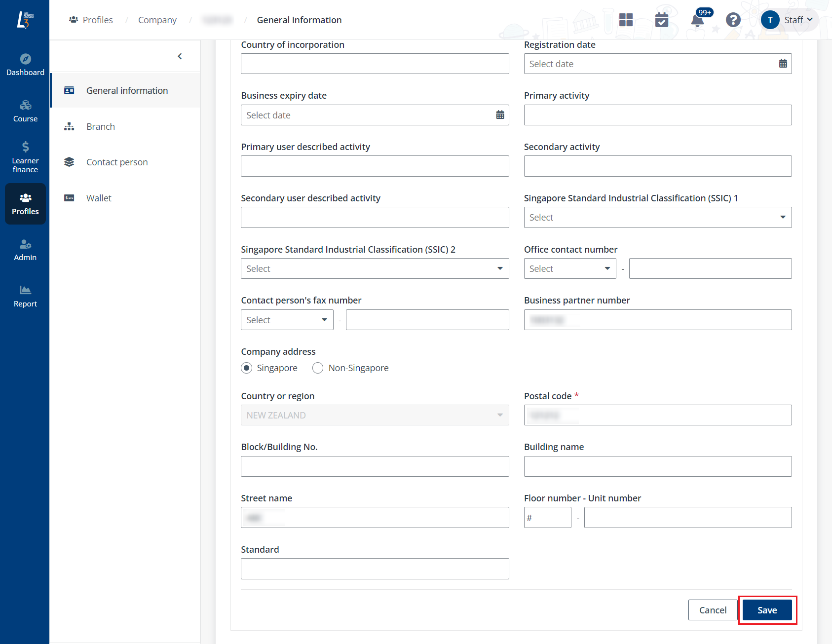832x644 pixels.
Task: Open Office contact number country code dropdown
Action: point(569,269)
